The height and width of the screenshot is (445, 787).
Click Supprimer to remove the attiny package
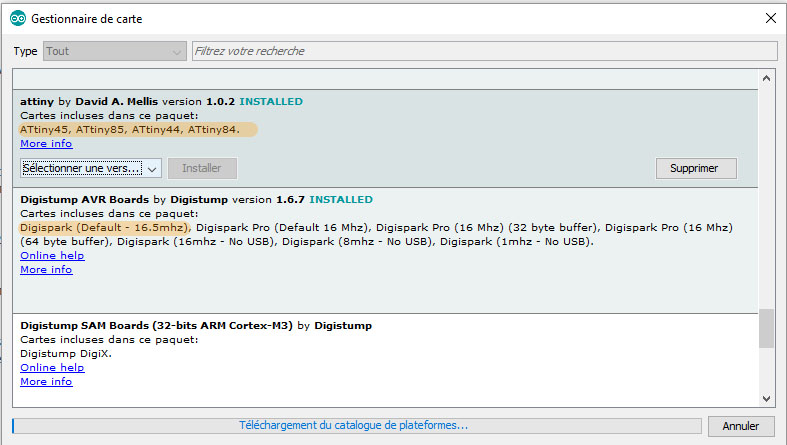coord(696,168)
